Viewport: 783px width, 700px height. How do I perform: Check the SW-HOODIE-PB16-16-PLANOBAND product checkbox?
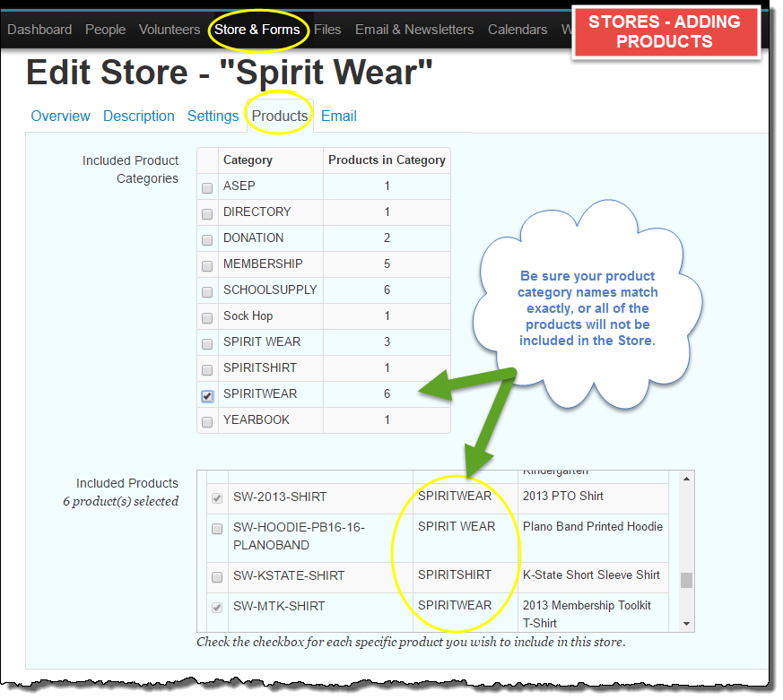click(217, 529)
